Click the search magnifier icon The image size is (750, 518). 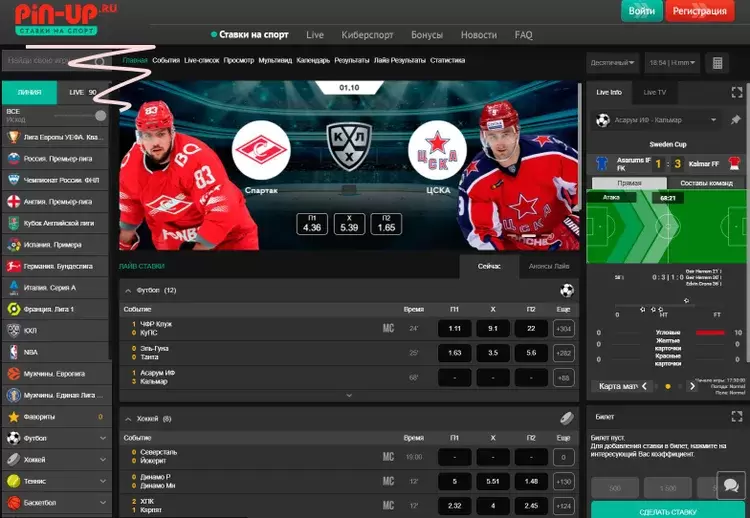(x=99, y=62)
